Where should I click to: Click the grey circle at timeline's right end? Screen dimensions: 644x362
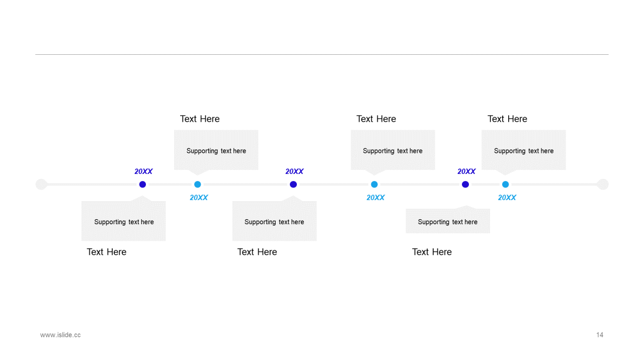[603, 185]
